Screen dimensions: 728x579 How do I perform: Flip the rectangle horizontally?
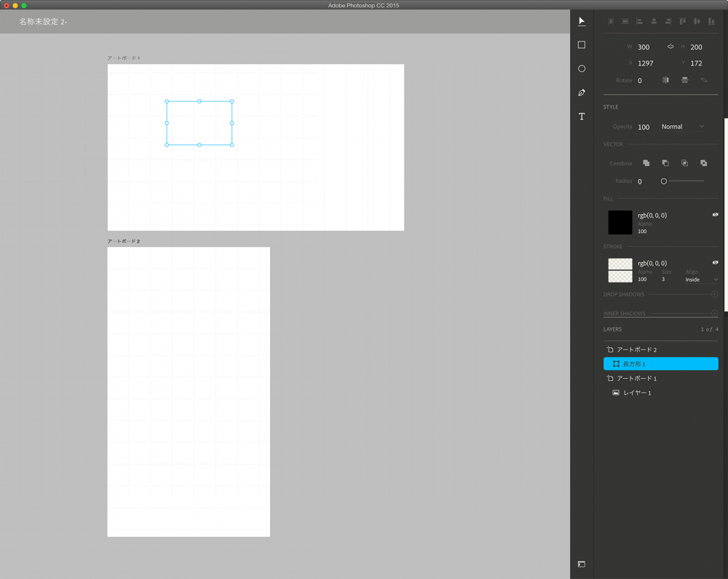click(665, 80)
